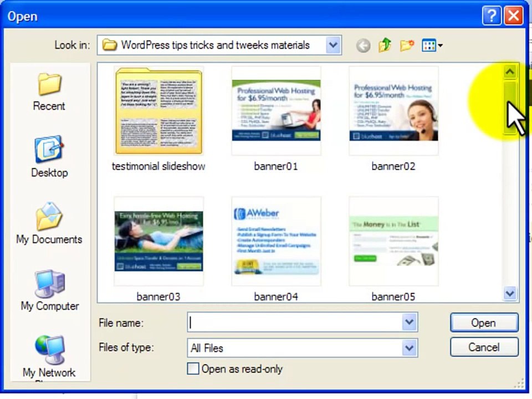This screenshot has height=399, width=532.
Task: Open the View menu icon
Action: (428, 45)
